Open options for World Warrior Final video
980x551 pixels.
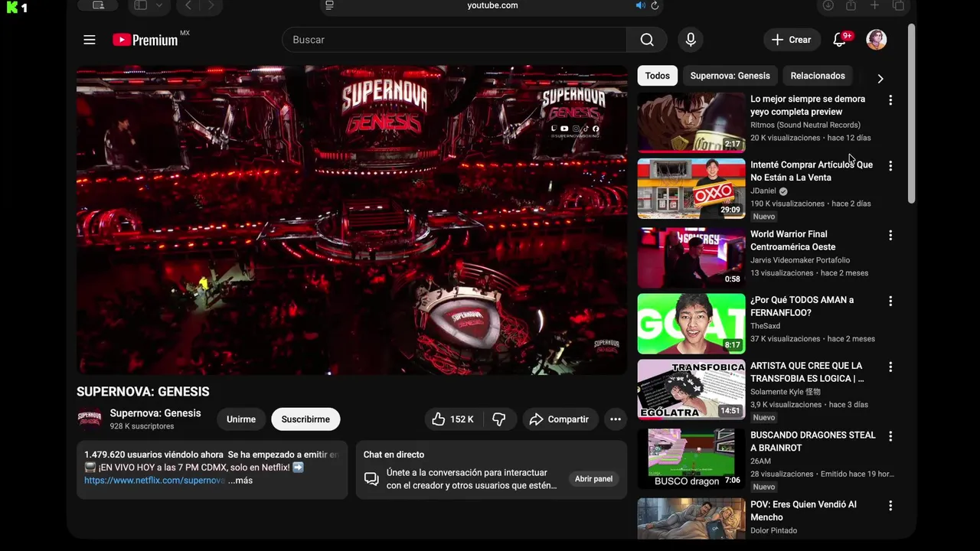[890, 236]
